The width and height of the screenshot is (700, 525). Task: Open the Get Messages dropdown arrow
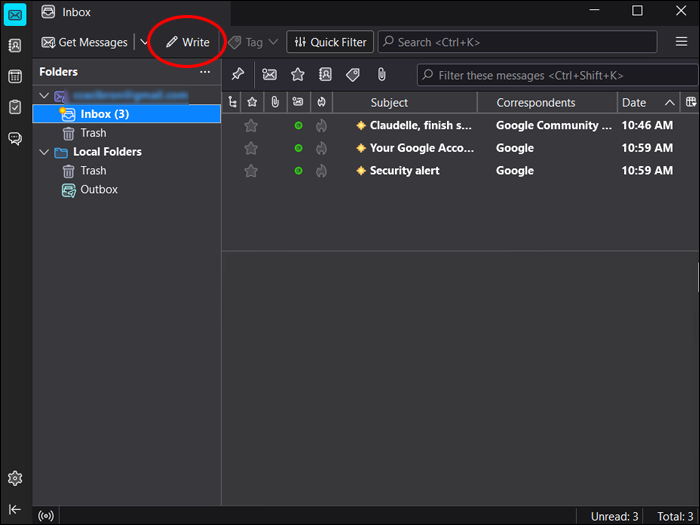point(144,42)
